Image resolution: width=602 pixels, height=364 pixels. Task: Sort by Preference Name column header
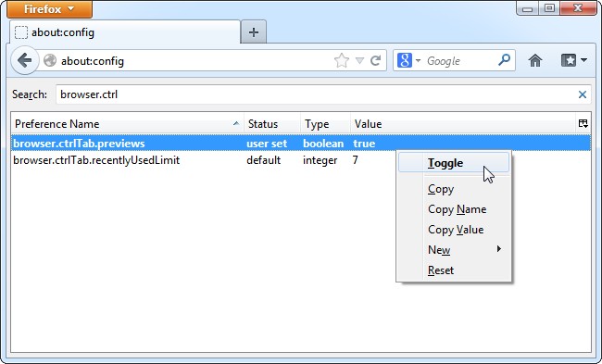pos(127,123)
